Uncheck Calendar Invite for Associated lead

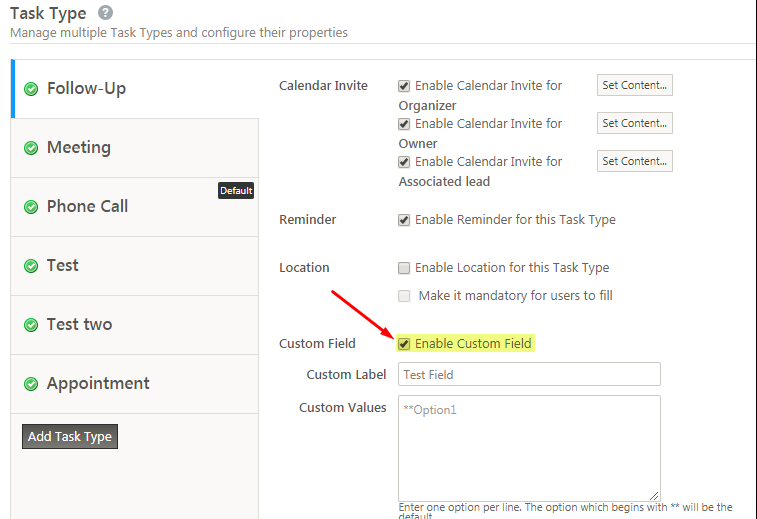pos(404,162)
